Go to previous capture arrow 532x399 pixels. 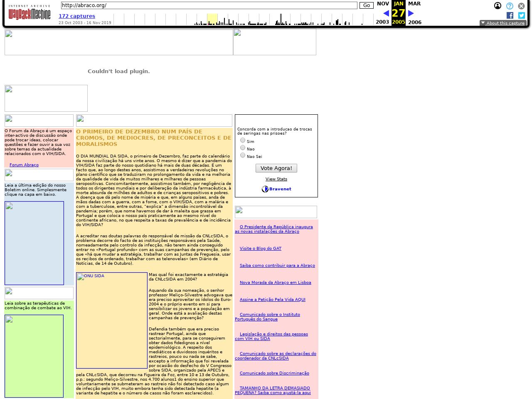(x=386, y=13)
